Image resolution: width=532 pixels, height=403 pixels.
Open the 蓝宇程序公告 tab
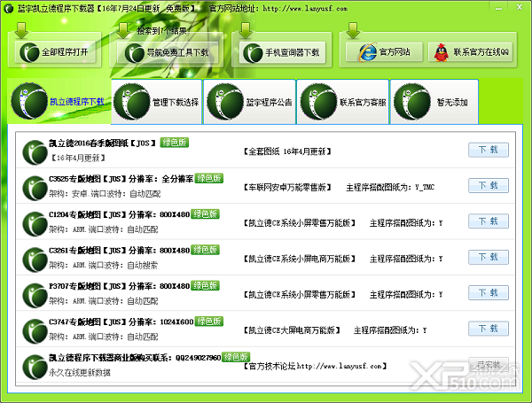250,102
